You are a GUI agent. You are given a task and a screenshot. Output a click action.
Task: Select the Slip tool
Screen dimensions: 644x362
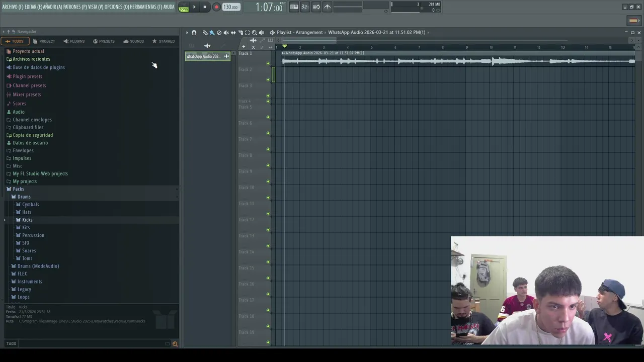click(233, 33)
